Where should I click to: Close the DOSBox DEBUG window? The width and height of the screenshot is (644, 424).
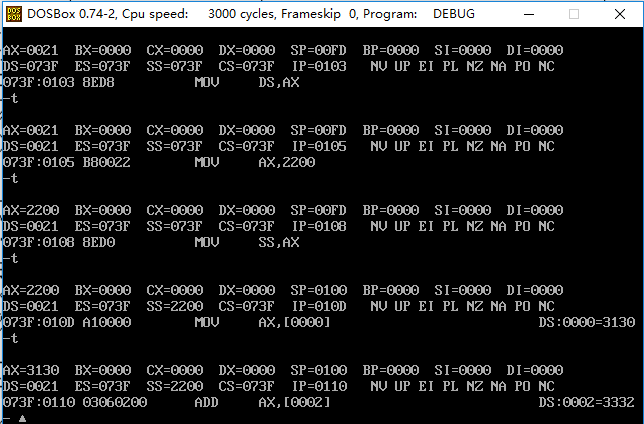(620, 14)
